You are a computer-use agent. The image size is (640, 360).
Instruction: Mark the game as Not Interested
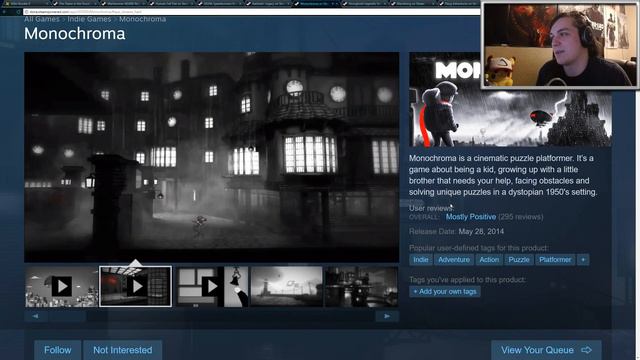pos(122,350)
